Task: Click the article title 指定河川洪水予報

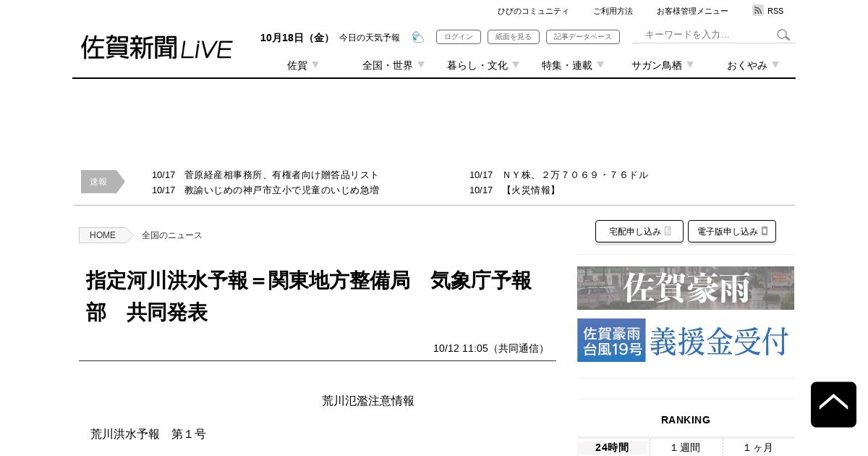Action: coord(309,296)
